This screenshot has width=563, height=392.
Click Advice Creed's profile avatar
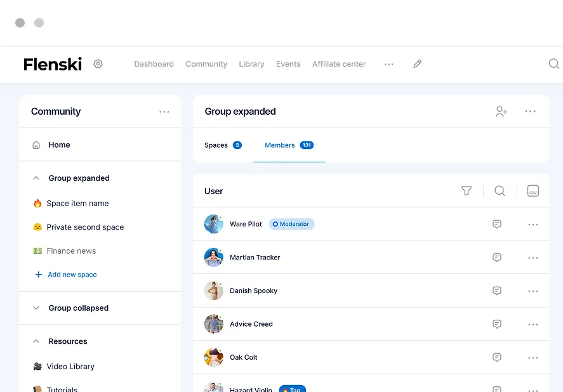click(213, 324)
